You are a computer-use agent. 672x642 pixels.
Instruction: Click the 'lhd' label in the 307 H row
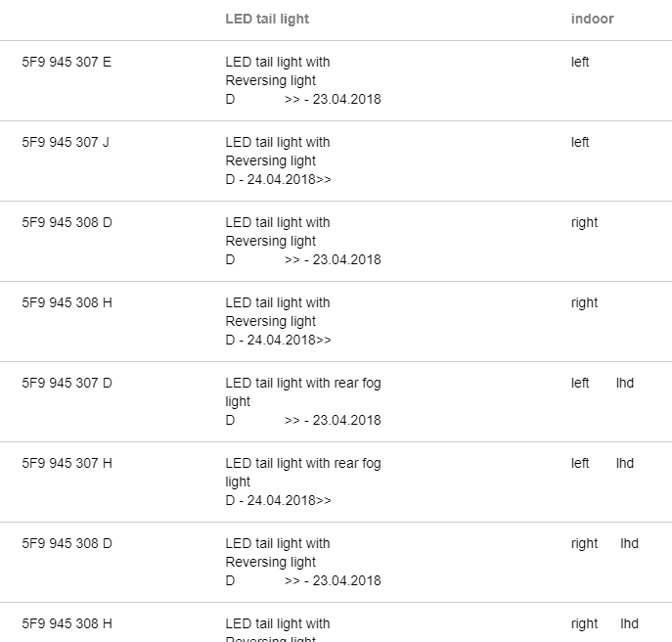(x=625, y=463)
